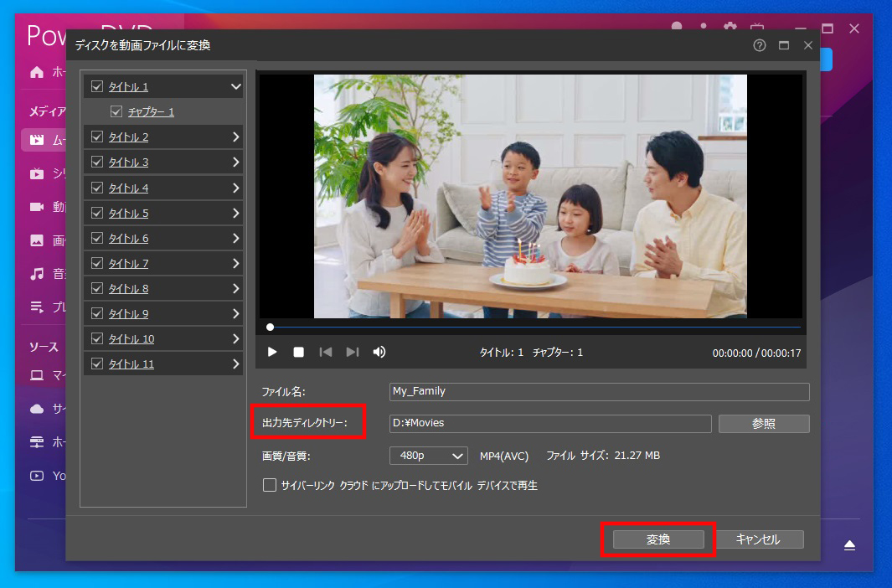The image size is (892, 588).
Task: Select the Play button in the preview
Action: [271, 352]
